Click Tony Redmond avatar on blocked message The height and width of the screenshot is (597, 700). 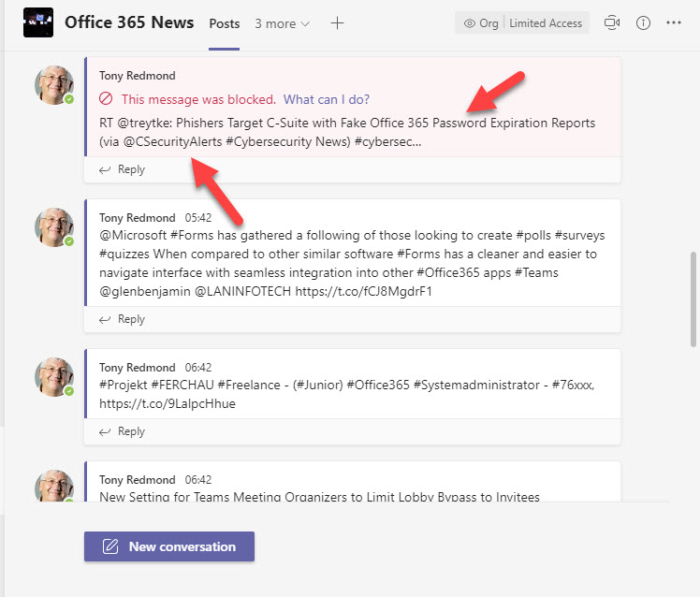point(54,85)
